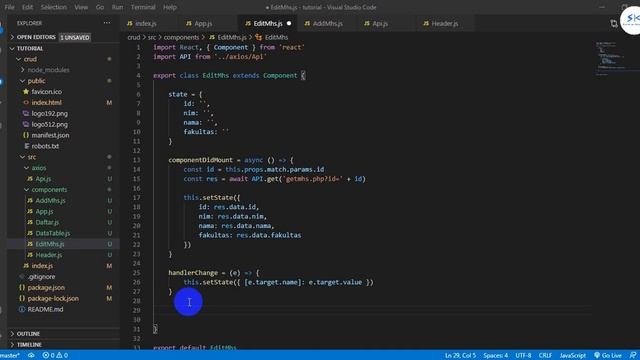
Task: Select EditMhs.js in the file tree
Action: 63,244
